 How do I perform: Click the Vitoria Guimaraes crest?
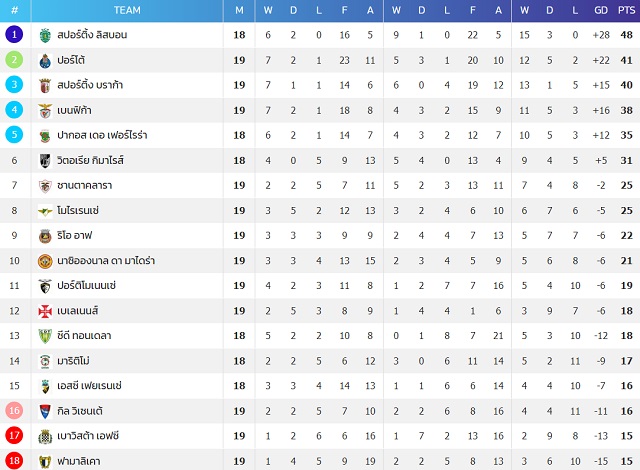click(45, 161)
